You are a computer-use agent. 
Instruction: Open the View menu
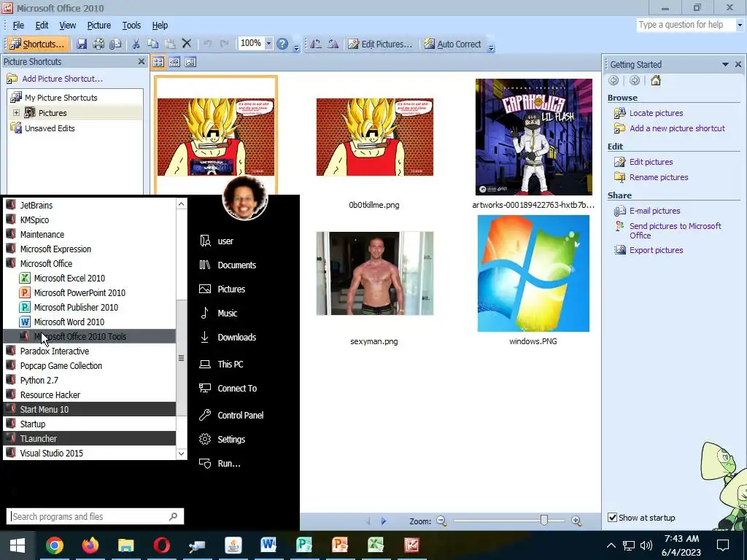pos(67,26)
